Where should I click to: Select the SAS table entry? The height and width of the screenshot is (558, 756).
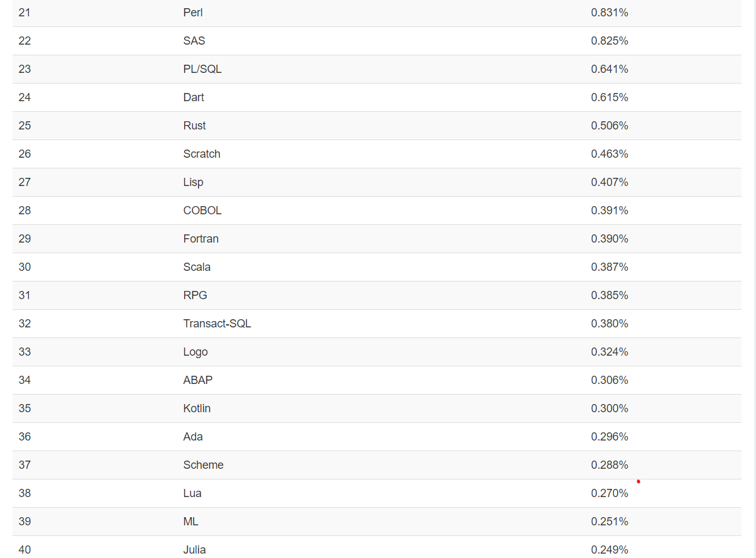click(194, 41)
